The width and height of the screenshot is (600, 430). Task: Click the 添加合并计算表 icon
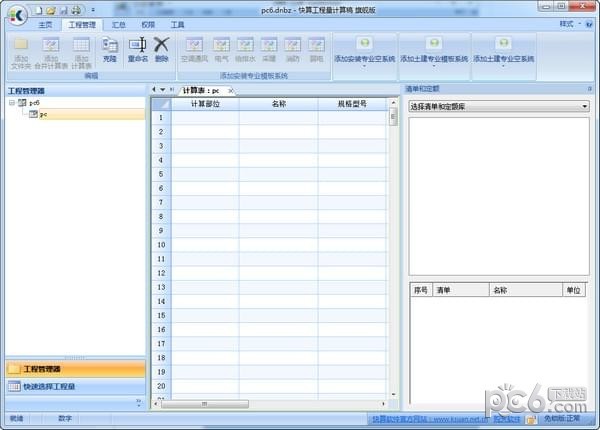click(51, 45)
